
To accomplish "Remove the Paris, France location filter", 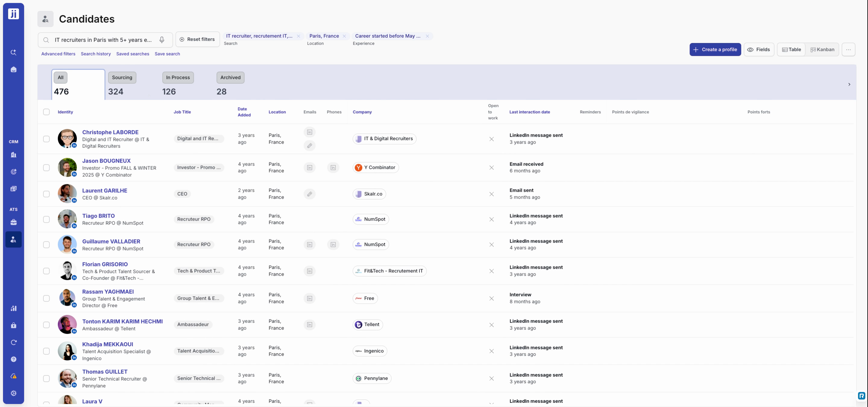I will tap(344, 36).
